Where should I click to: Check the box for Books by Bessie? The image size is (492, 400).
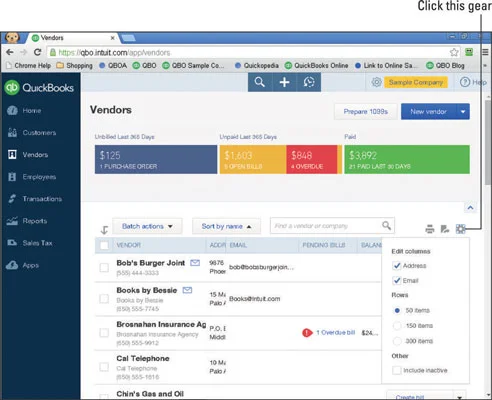point(104,299)
